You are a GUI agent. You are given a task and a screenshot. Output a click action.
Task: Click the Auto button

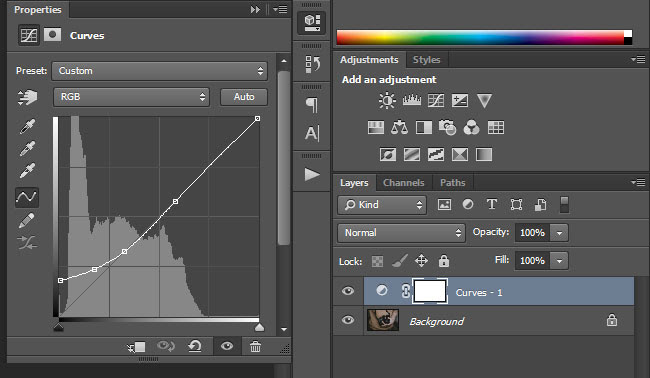tap(244, 97)
